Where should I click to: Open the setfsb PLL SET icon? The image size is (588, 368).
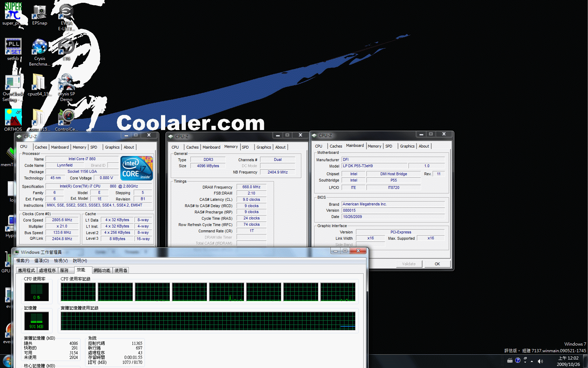pyautogui.click(x=13, y=49)
